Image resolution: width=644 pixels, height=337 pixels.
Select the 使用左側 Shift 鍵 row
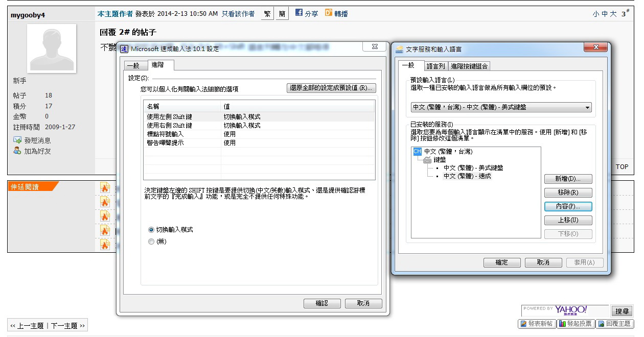click(x=259, y=117)
